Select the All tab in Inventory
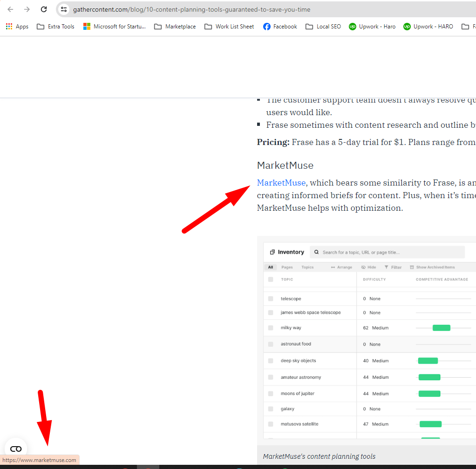This screenshot has width=476, height=469. click(271, 267)
